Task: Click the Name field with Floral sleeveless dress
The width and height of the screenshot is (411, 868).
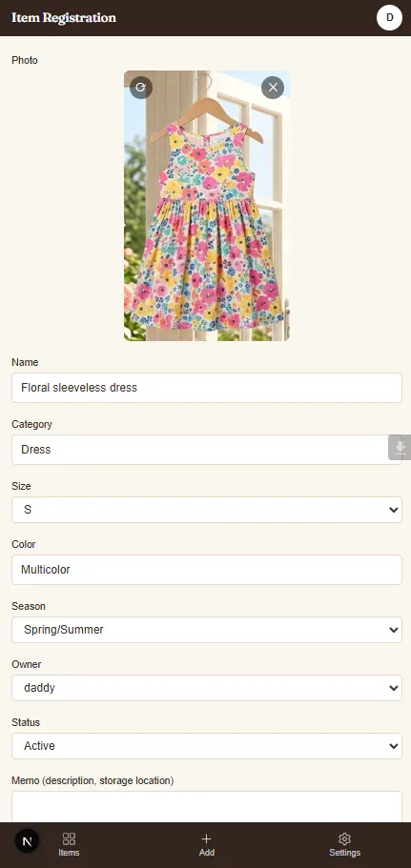Action: (x=207, y=388)
